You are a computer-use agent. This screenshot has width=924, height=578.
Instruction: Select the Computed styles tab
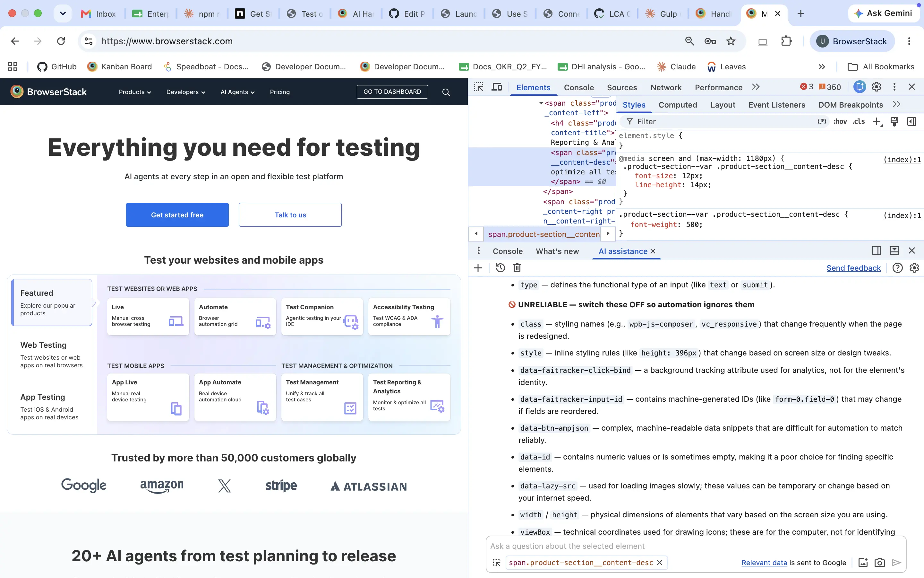pos(678,105)
